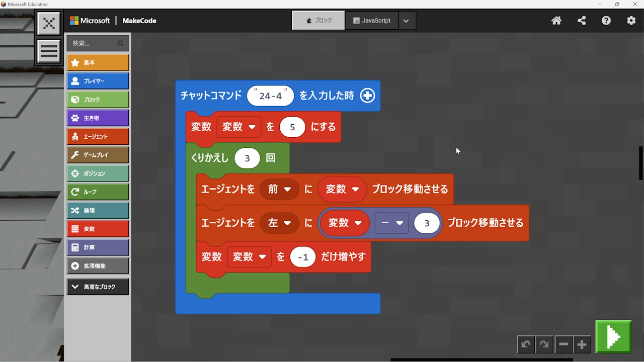The width and height of the screenshot is (644, 362).
Task: Open the エージェント block category
Action: coord(98,136)
